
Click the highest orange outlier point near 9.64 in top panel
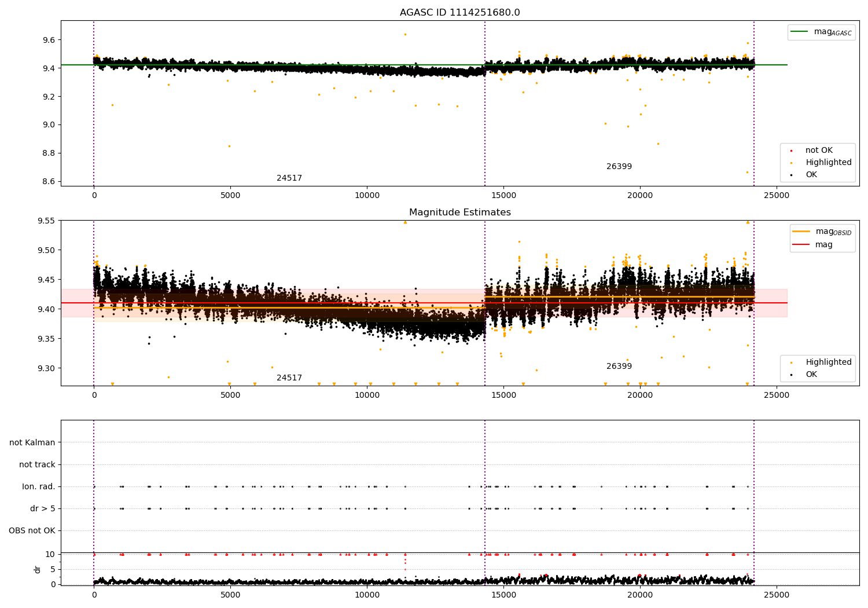[x=405, y=34]
